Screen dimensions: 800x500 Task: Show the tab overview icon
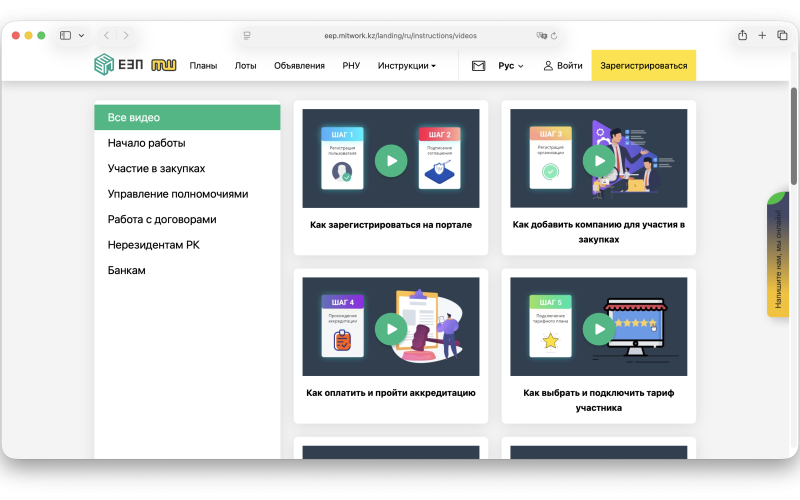(x=782, y=35)
